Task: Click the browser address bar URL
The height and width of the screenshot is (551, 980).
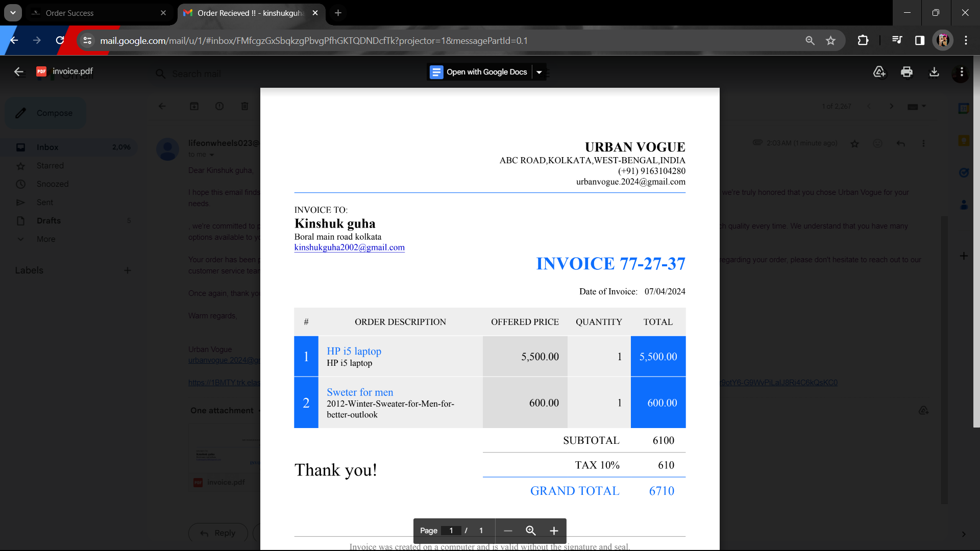Action: tap(313, 40)
